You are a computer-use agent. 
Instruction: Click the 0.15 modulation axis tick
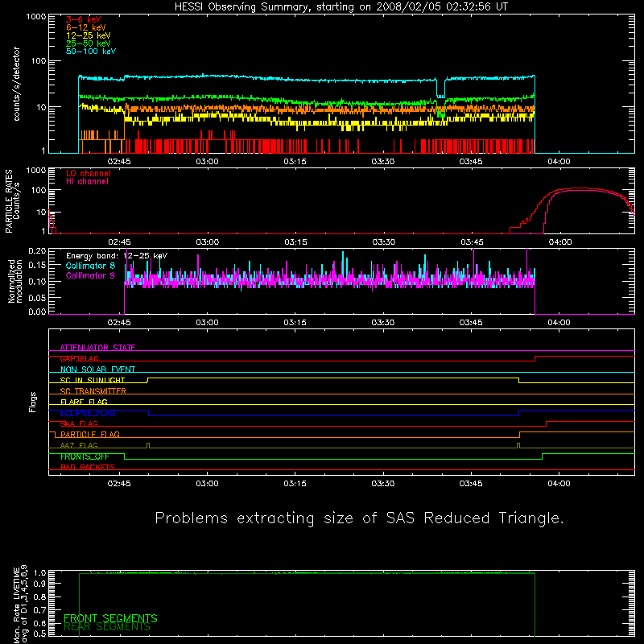pyautogui.click(x=37, y=266)
